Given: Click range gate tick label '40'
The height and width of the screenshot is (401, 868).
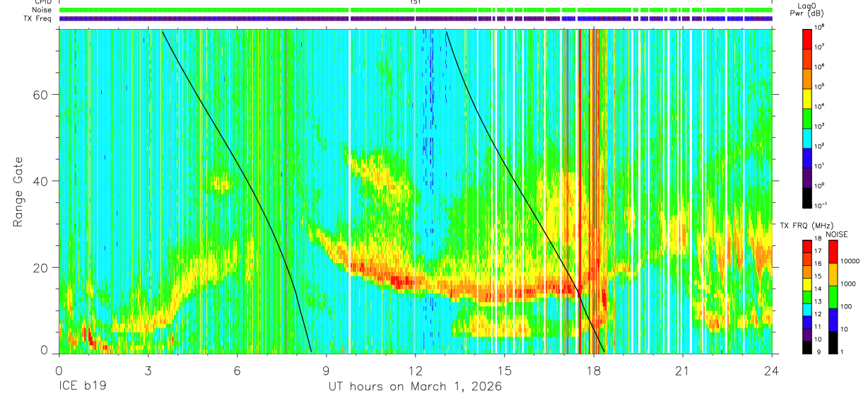Looking at the screenshot, I should [x=42, y=181].
